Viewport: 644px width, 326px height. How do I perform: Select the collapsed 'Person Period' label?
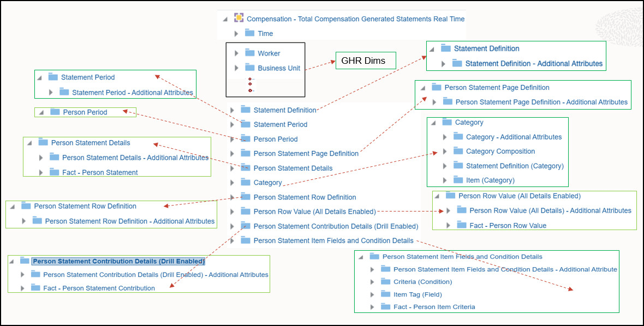tap(276, 139)
